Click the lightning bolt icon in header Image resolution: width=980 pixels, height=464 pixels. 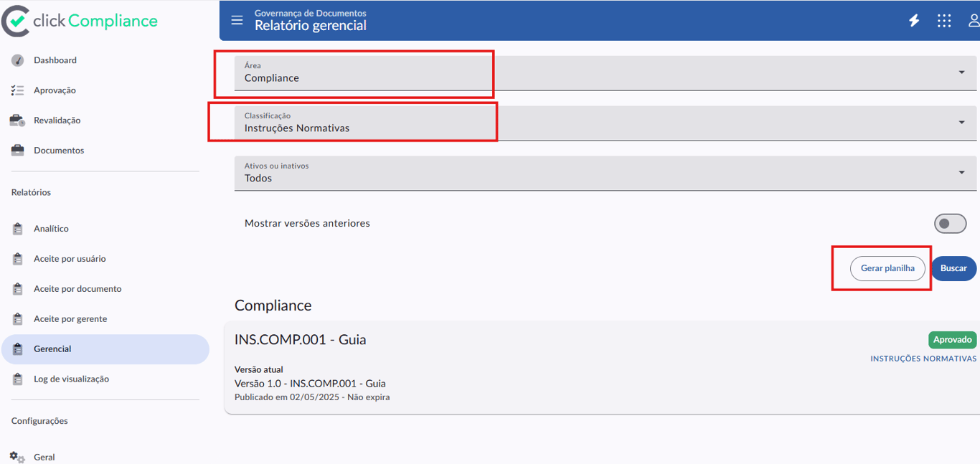click(x=914, y=21)
